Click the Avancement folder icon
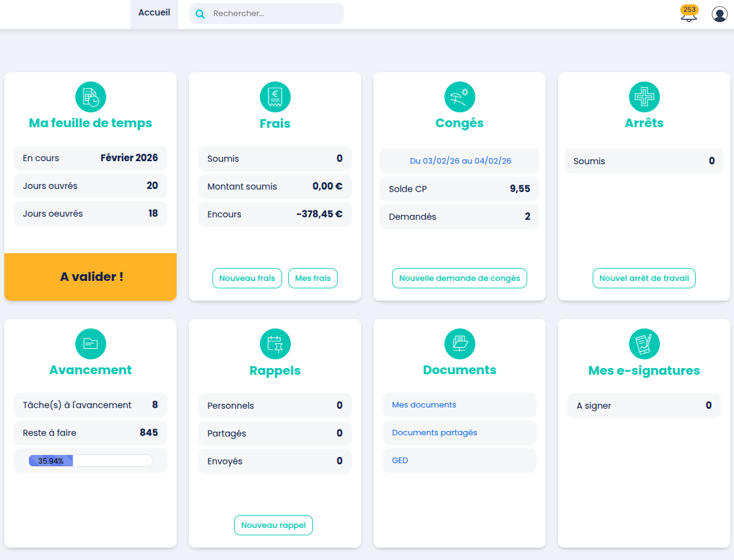734x560 pixels. [x=90, y=344]
